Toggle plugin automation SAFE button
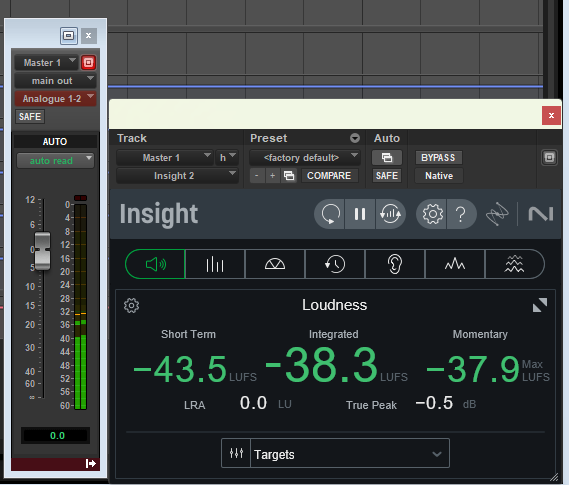The image size is (569, 485). pyautogui.click(x=387, y=176)
